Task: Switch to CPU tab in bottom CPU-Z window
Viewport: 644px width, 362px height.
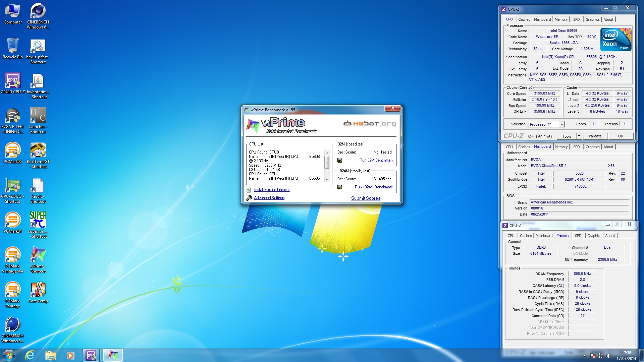Action: [x=511, y=236]
